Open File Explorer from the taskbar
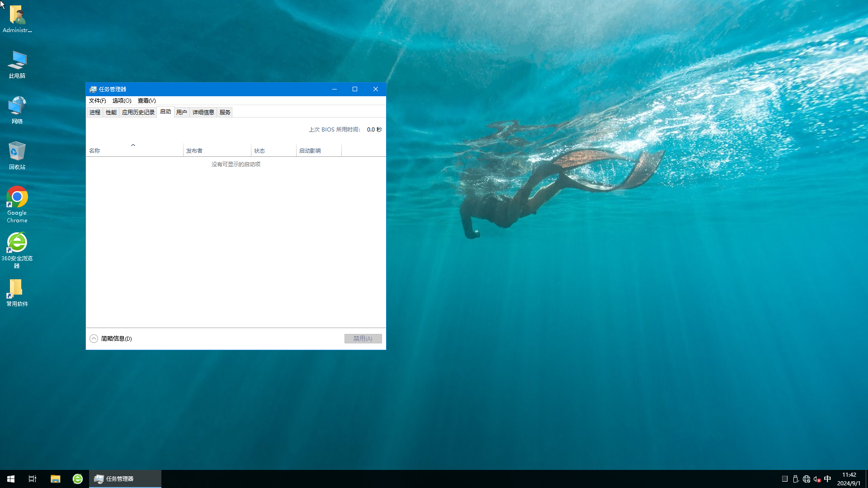 (55, 479)
